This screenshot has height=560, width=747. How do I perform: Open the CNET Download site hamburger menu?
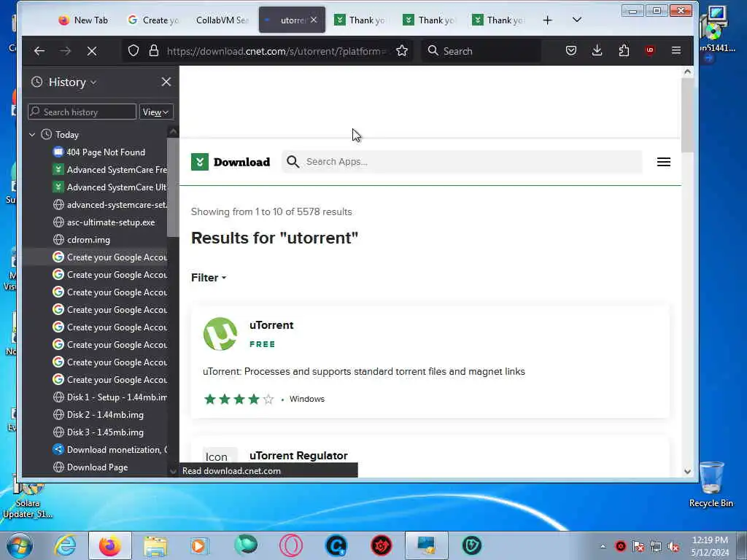tap(664, 162)
